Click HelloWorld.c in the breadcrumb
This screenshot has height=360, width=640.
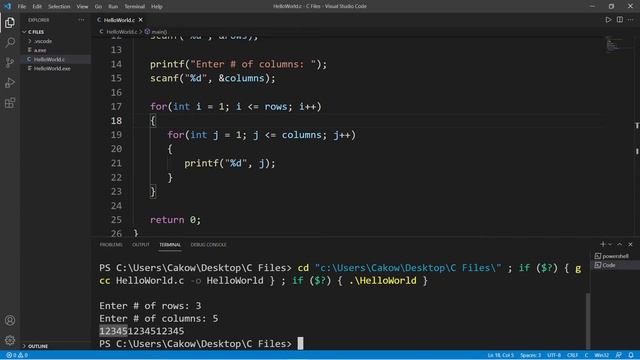122,31
